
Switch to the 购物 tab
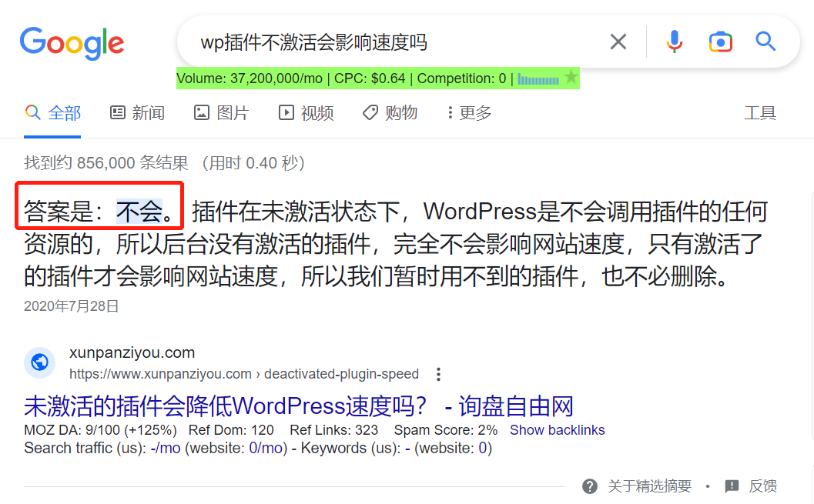coord(390,112)
